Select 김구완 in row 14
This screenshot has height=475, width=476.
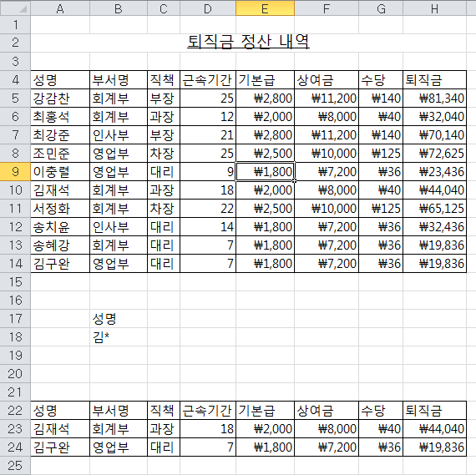click(60, 264)
